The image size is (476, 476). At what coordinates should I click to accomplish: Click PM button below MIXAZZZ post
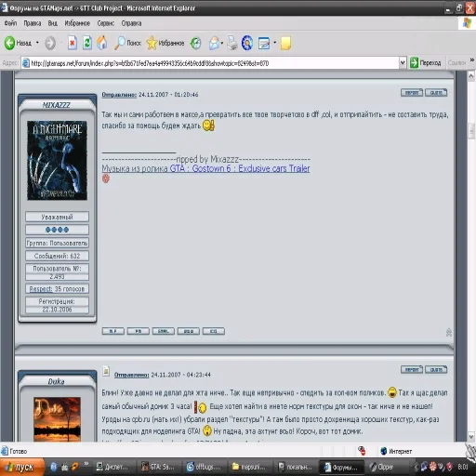(139, 331)
